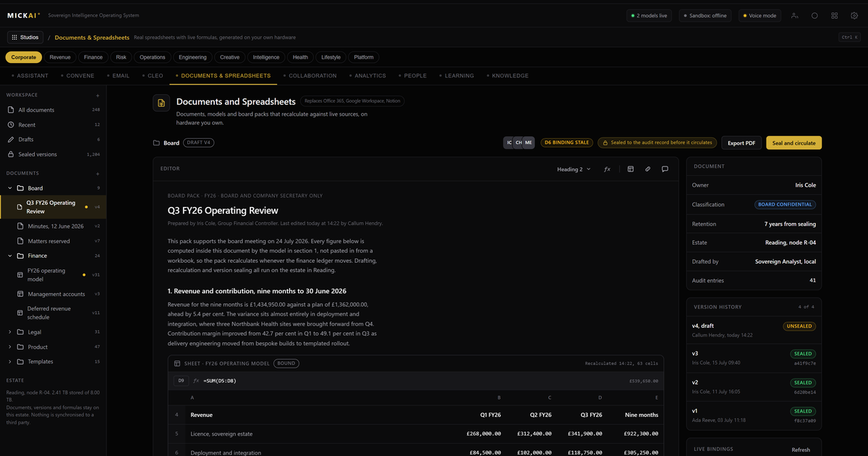Refresh the live bindings

coord(801,449)
